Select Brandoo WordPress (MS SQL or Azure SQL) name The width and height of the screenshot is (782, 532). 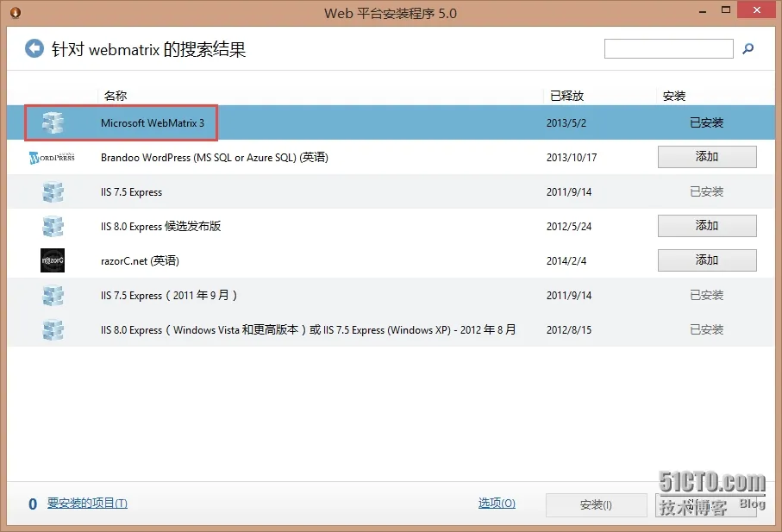(215, 158)
